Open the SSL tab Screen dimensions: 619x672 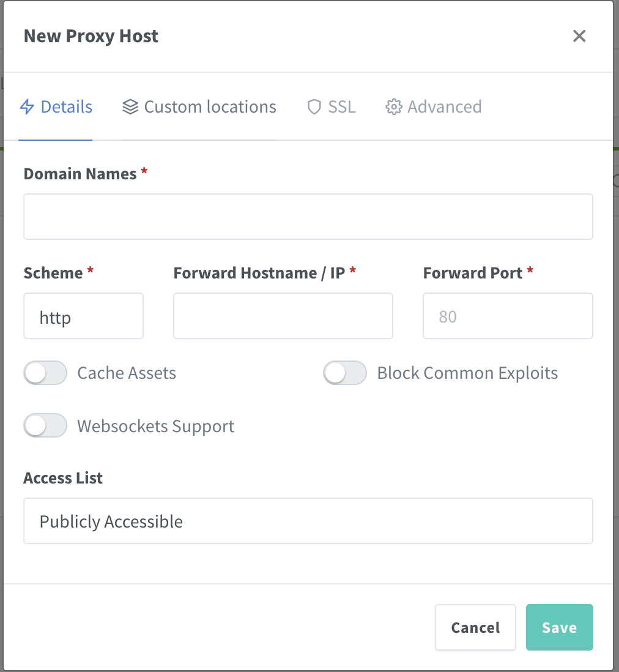point(341,107)
